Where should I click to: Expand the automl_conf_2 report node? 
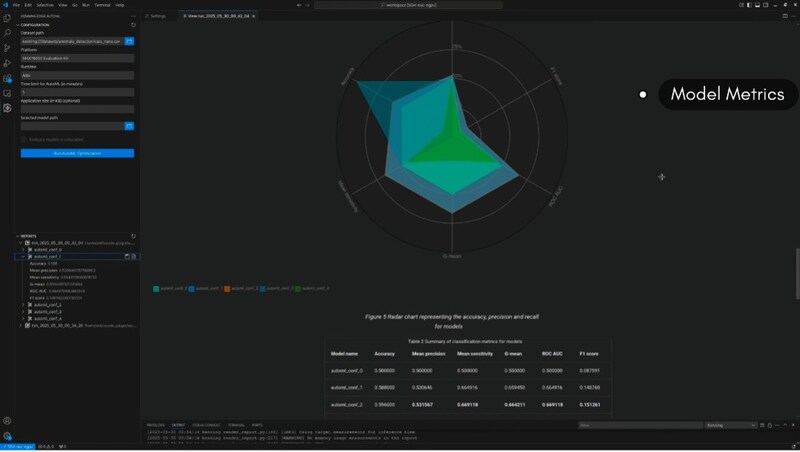pos(23,305)
